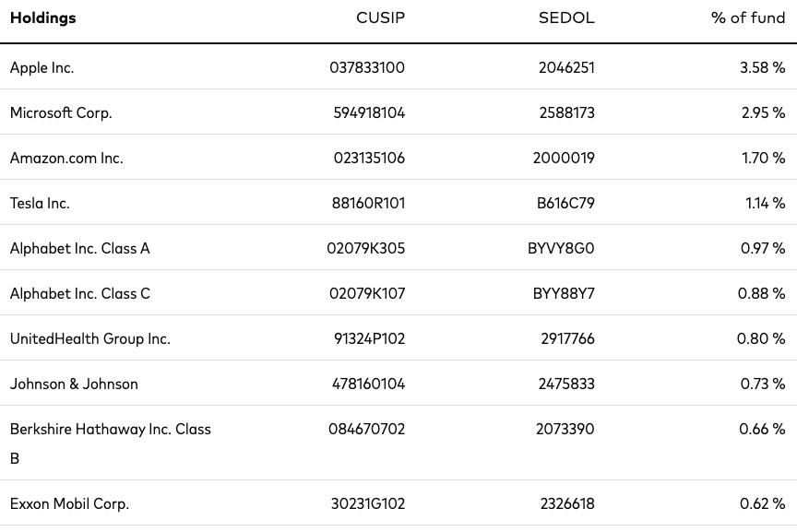Select the Apple Inc. holding name
Viewport: 797px width, 532px height.
(x=42, y=68)
